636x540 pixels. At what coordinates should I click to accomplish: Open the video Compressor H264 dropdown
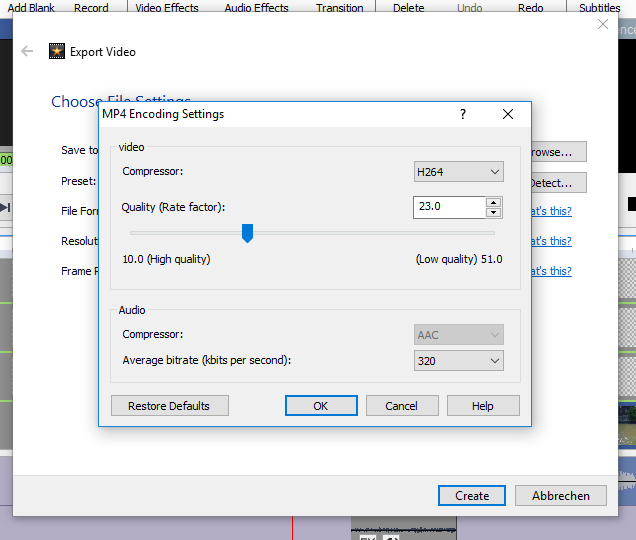[459, 172]
